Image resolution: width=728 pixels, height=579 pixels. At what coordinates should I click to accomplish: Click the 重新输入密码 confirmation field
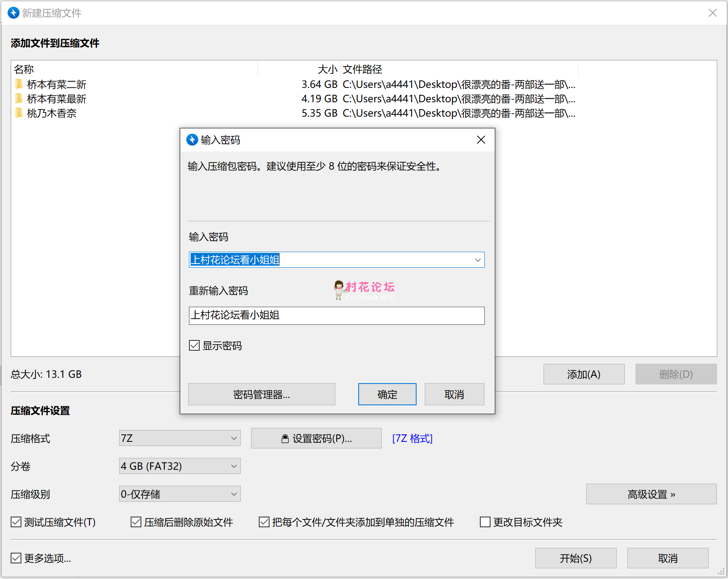(x=336, y=315)
